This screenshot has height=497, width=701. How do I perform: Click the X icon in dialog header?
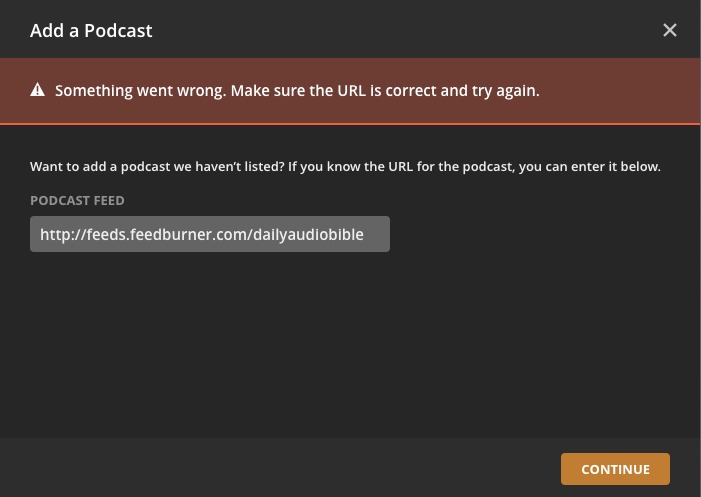670,30
